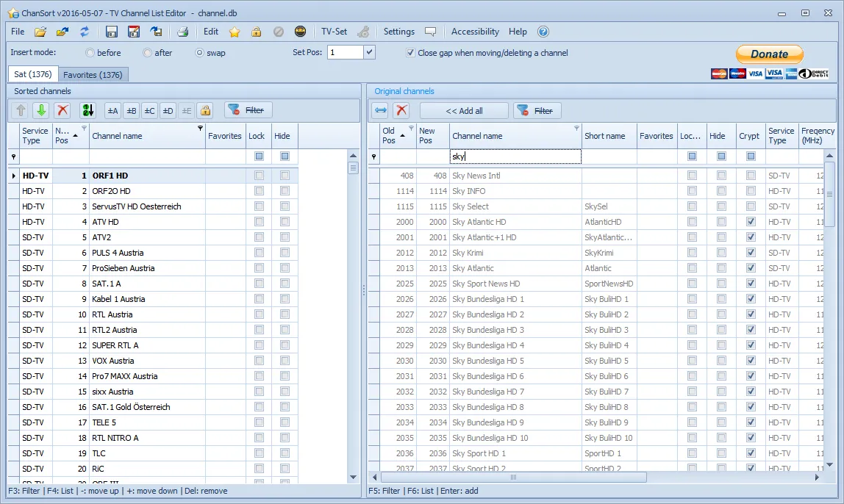The image size is (844, 504).
Task: Click the payment cards image under Donate
Action: (x=770, y=73)
